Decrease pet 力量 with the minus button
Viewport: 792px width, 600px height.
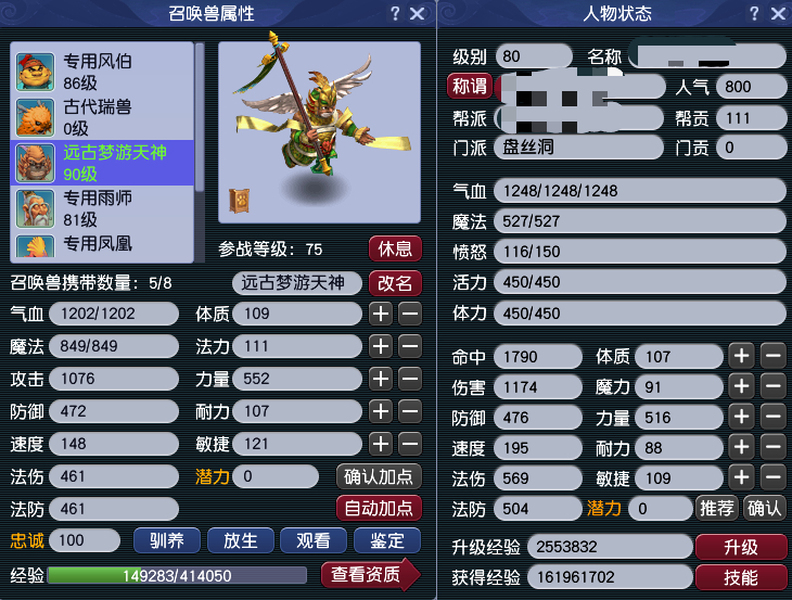tap(410, 379)
